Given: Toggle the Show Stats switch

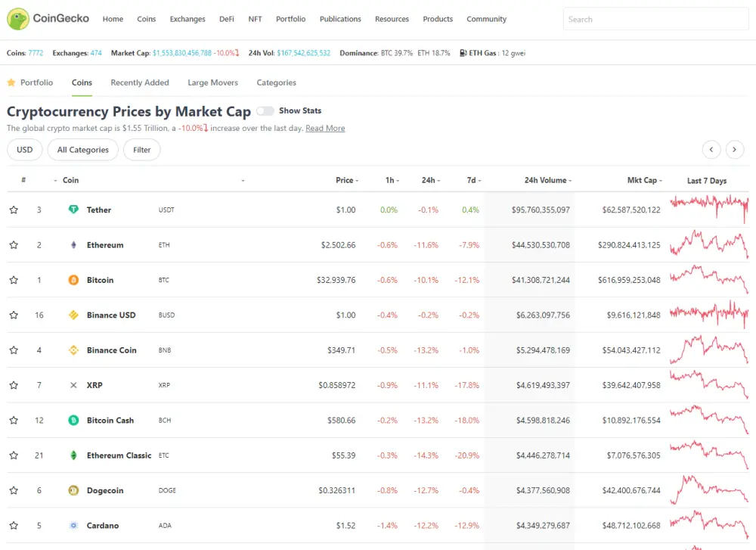Looking at the screenshot, I should pos(265,111).
